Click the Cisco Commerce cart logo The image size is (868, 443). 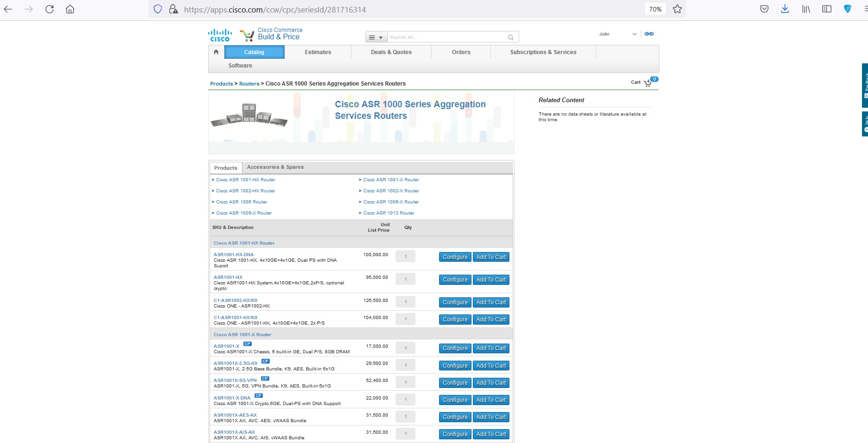click(247, 34)
